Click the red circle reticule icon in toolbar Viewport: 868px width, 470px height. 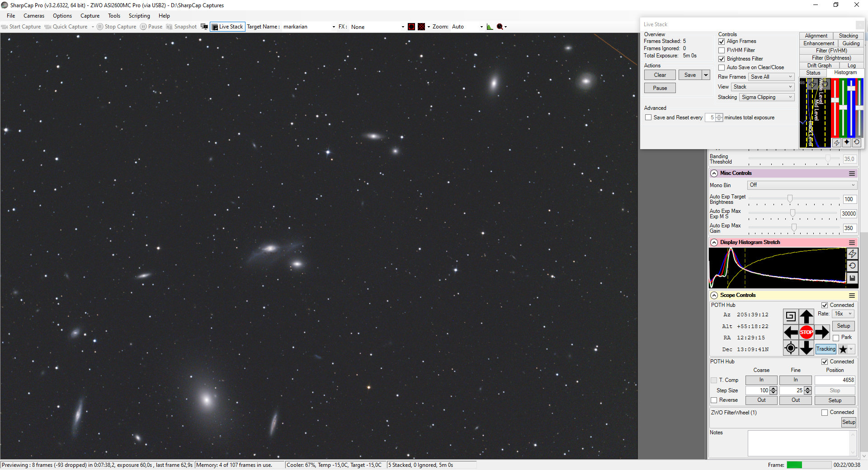[x=411, y=27]
